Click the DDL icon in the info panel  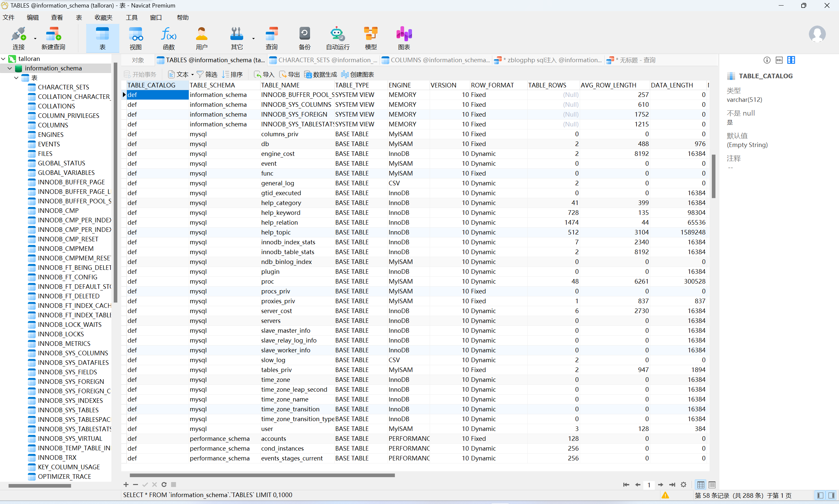[779, 60]
